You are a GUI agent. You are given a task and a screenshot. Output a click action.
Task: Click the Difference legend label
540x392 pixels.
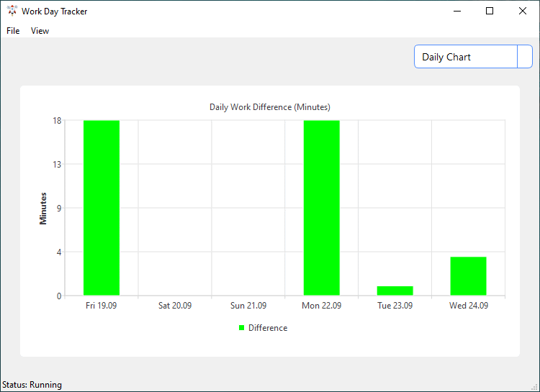(268, 328)
